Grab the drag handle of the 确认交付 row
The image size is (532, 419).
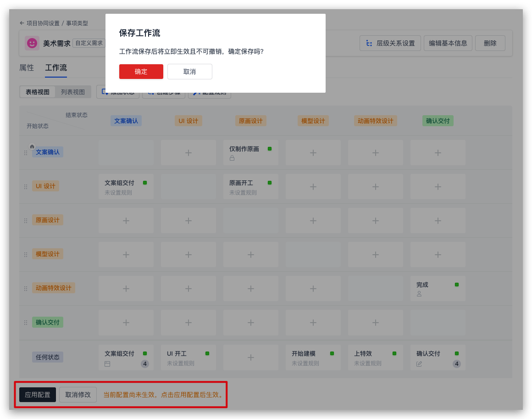tap(26, 323)
